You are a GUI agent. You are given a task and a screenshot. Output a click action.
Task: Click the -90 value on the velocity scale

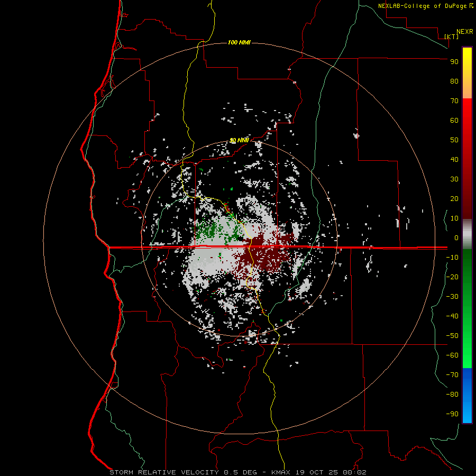[x=452, y=414]
